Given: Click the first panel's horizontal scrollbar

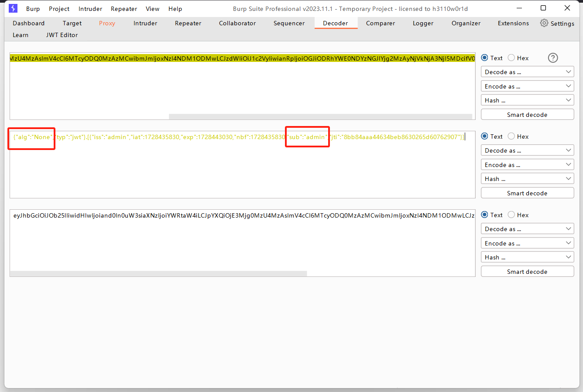Looking at the screenshot, I should pos(320,117).
